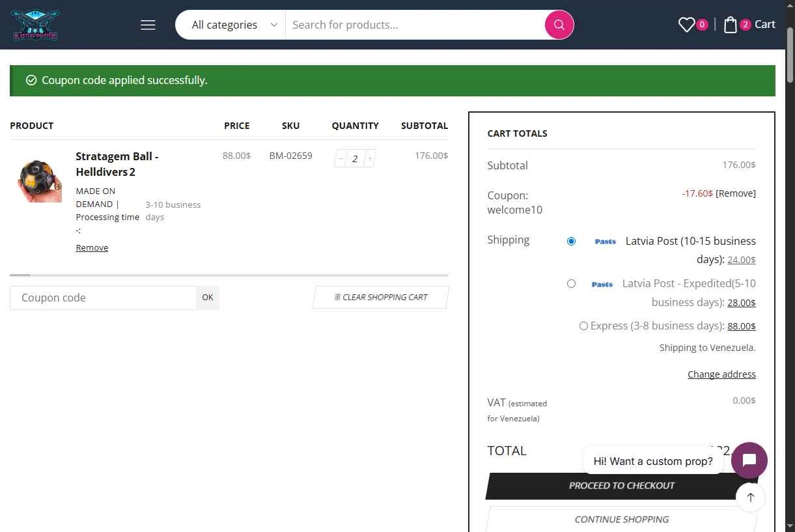
Task: Click Proceed to Checkout button
Action: (x=622, y=486)
